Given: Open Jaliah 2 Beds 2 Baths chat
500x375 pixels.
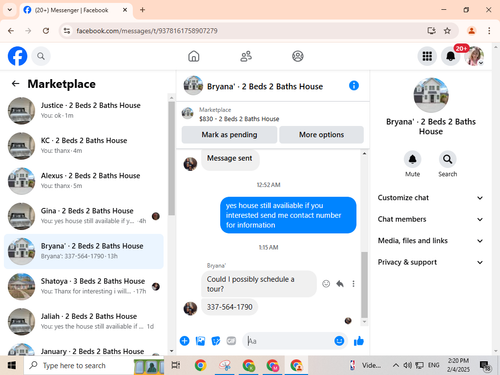Looking at the screenshot, I should click(84, 321).
